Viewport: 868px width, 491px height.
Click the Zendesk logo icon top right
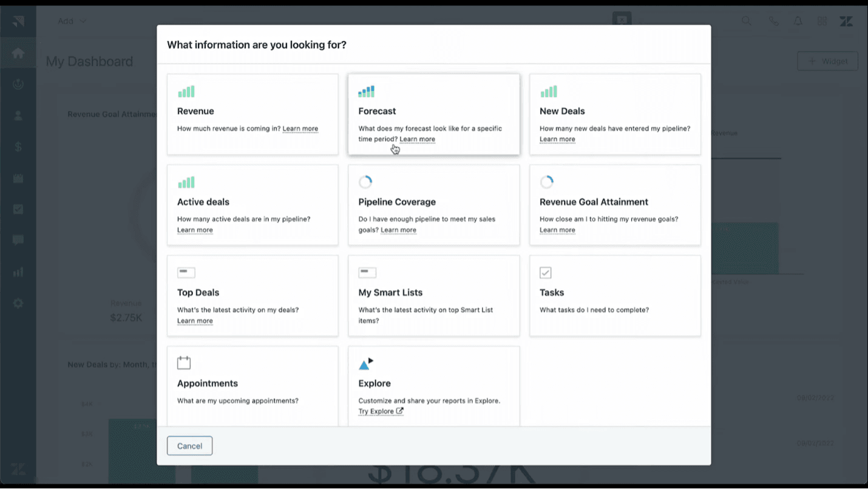[846, 21]
